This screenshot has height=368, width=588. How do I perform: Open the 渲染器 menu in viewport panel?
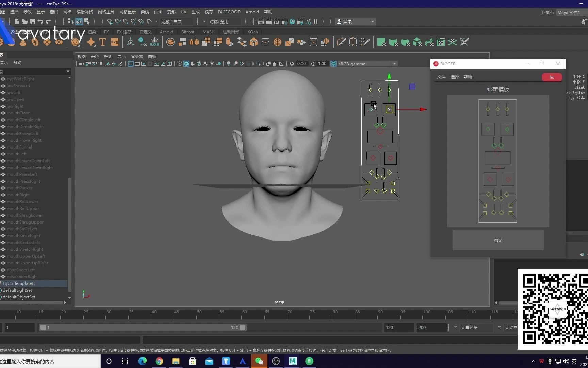click(x=137, y=56)
